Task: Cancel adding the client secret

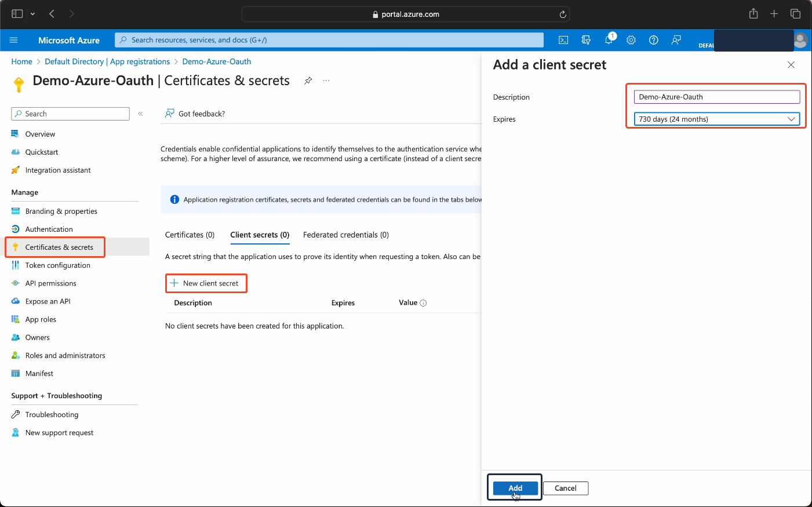Action: tap(565, 488)
